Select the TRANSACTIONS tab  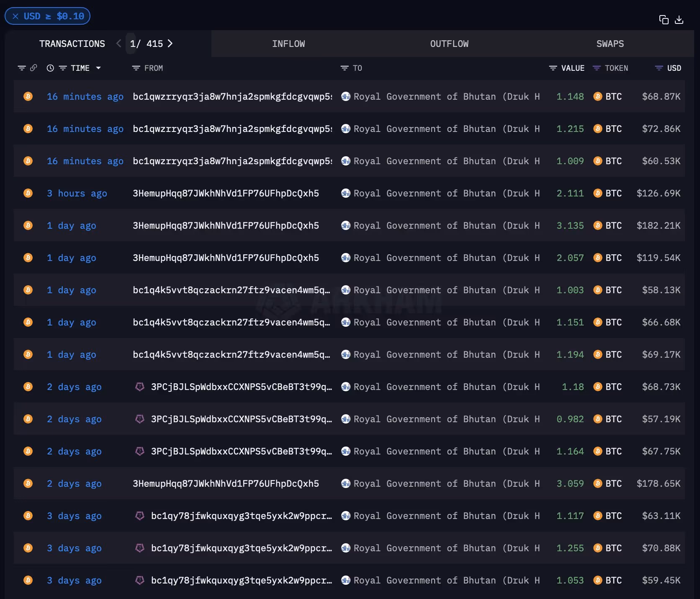[x=72, y=44]
